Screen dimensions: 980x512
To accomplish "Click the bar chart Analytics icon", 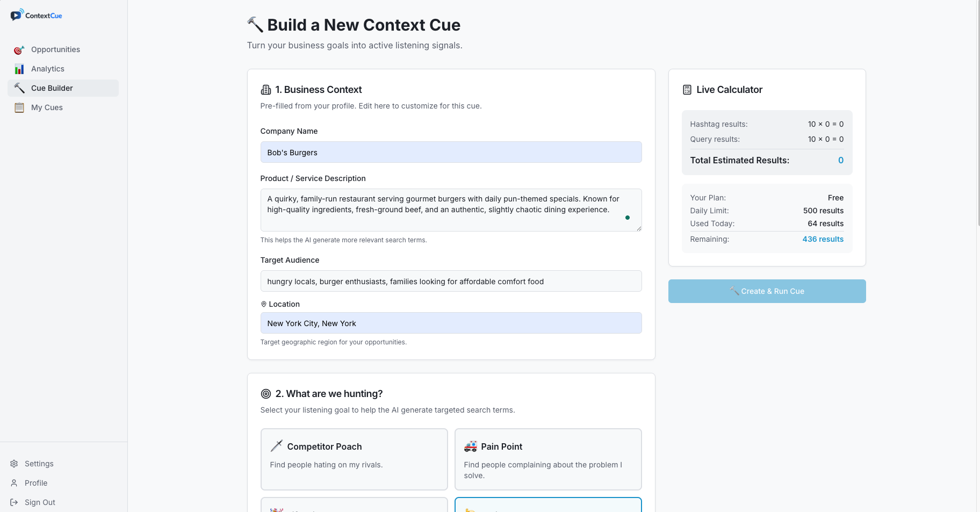I will tap(19, 69).
